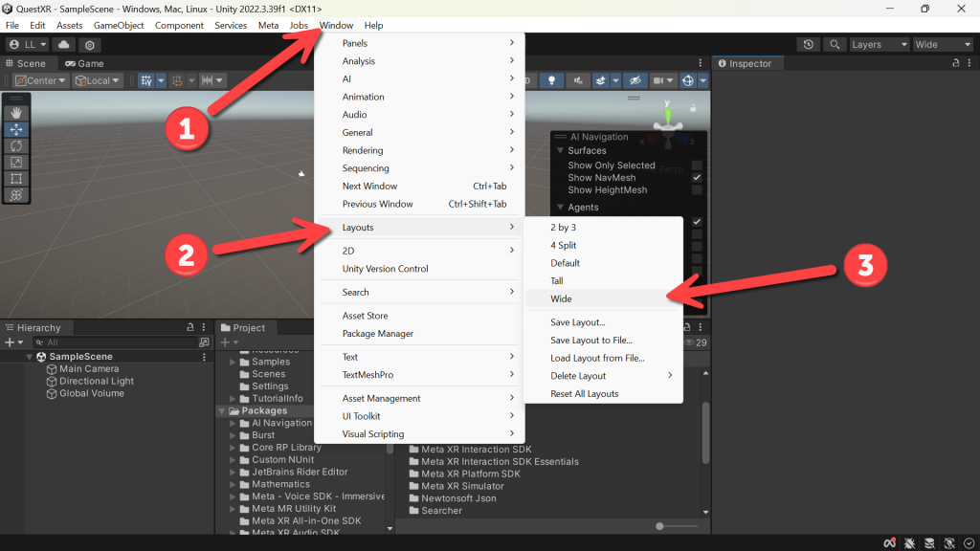This screenshot has width=980, height=551.
Task: Open the Layers dropdown
Action: [879, 44]
